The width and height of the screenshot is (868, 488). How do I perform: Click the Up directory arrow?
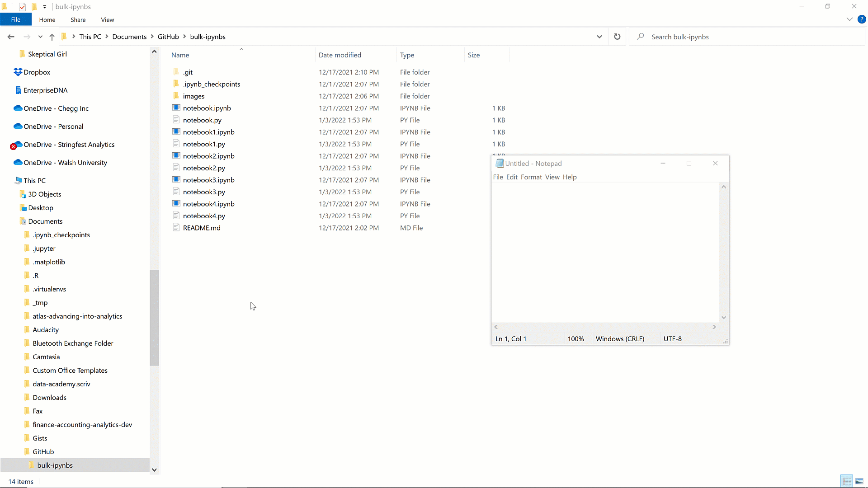52,37
